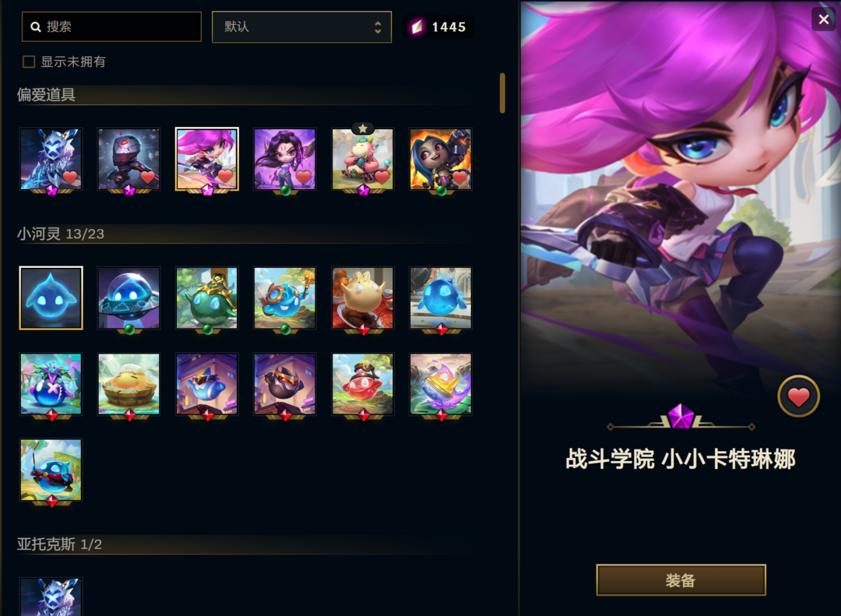841x616 pixels.
Task: Click the 装备 equip button
Action: tap(681, 580)
